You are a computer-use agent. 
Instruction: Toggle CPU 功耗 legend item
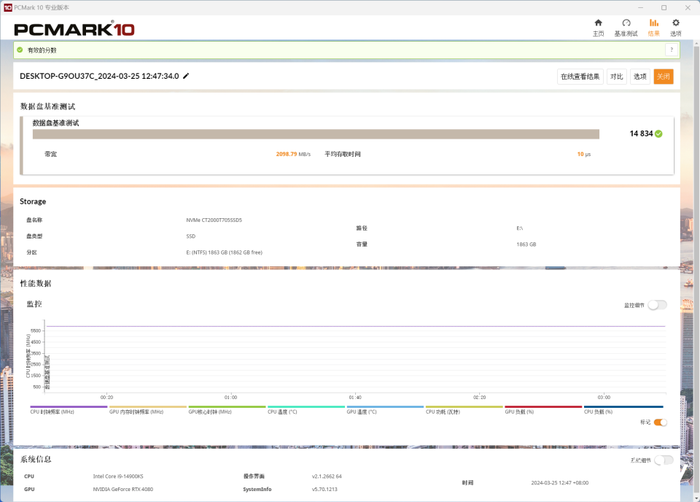(464, 410)
